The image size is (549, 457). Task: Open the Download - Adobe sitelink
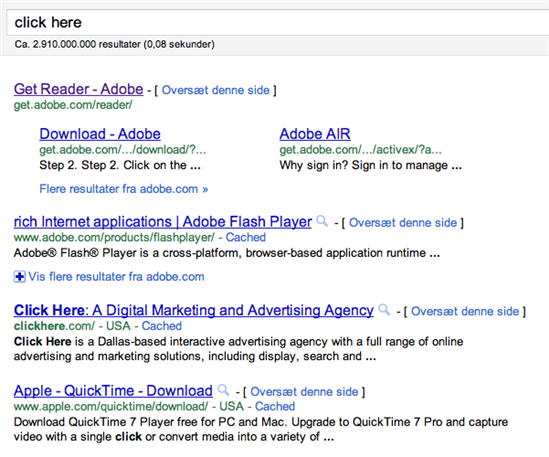[100, 134]
